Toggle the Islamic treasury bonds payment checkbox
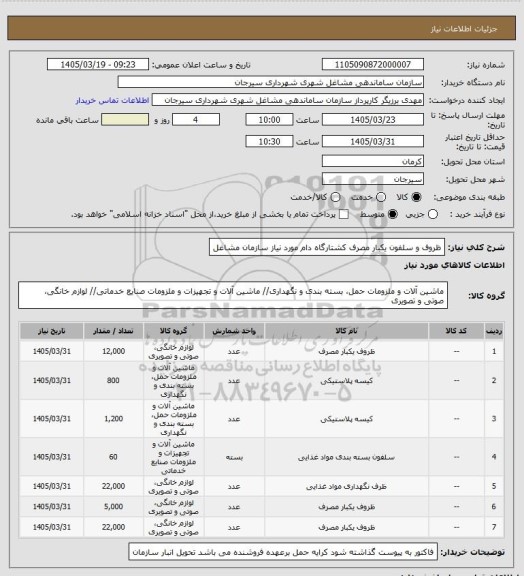This screenshot has width=524, height=576. point(344,214)
